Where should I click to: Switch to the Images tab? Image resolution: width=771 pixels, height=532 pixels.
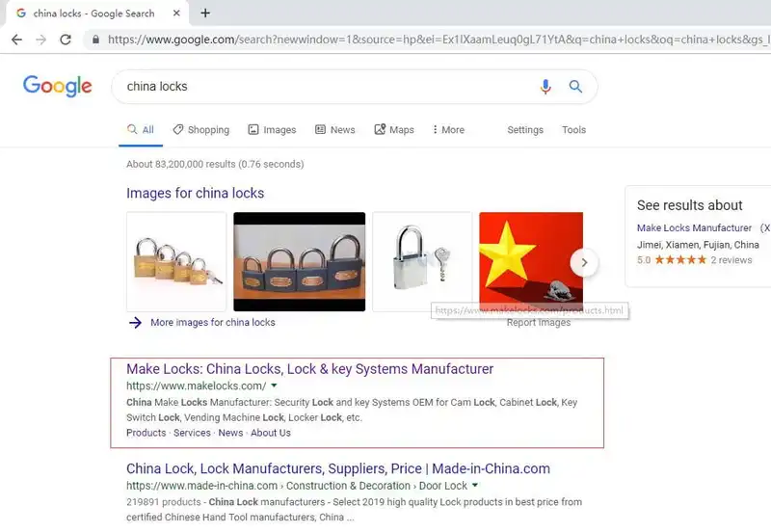(x=273, y=130)
